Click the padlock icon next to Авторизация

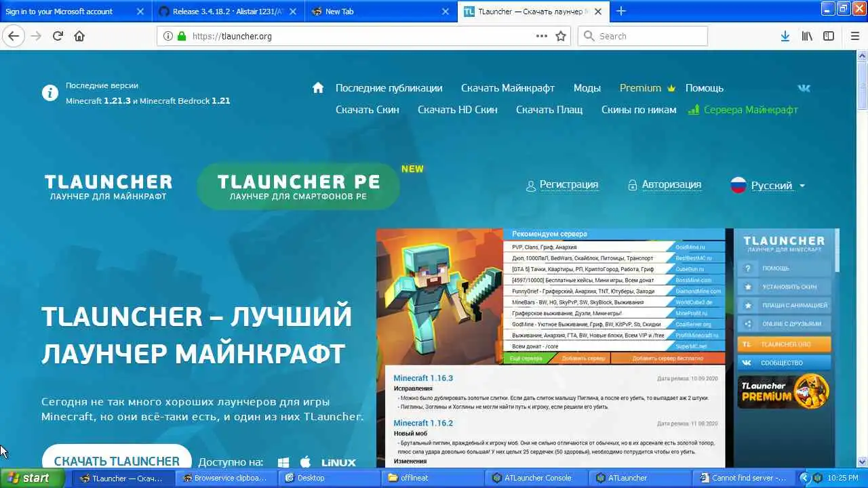(633, 185)
